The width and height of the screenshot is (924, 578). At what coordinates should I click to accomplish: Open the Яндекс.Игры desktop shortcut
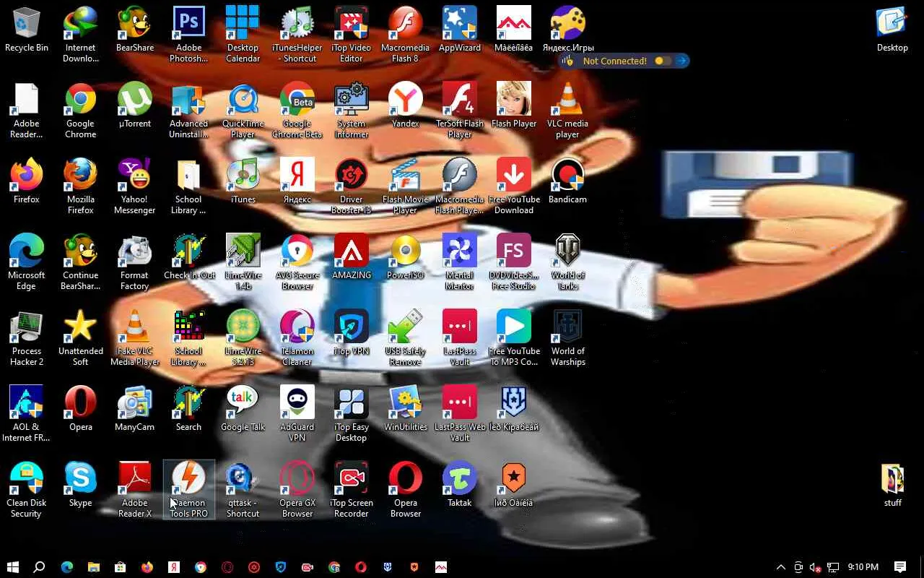(x=568, y=30)
